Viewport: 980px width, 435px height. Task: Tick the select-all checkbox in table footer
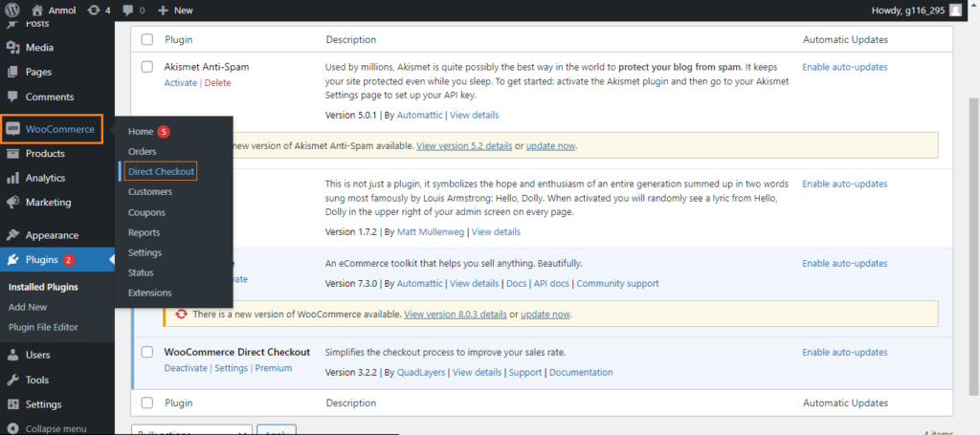click(146, 403)
